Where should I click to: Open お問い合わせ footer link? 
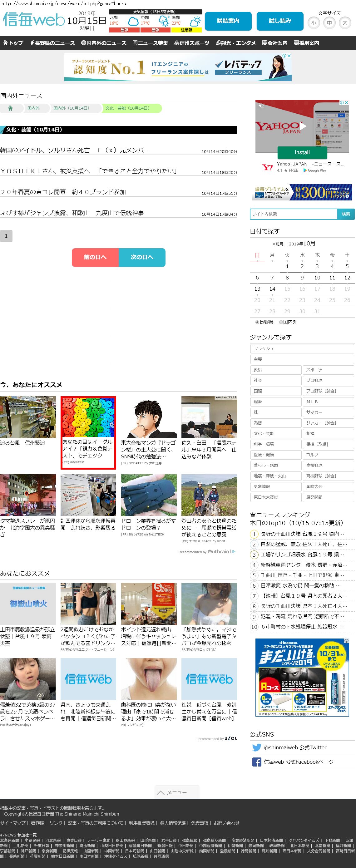[226, 823]
